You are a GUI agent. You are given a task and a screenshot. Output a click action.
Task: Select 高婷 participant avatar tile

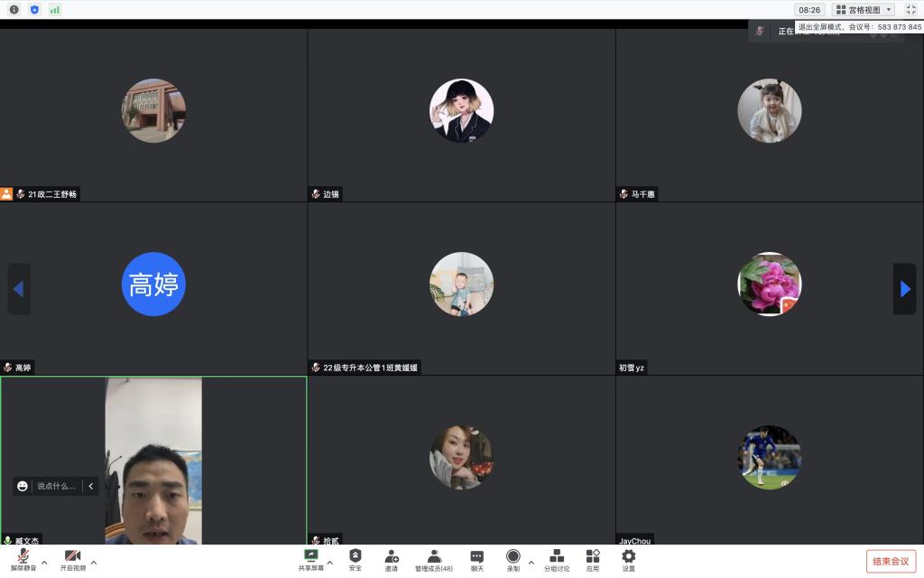click(x=153, y=284)
